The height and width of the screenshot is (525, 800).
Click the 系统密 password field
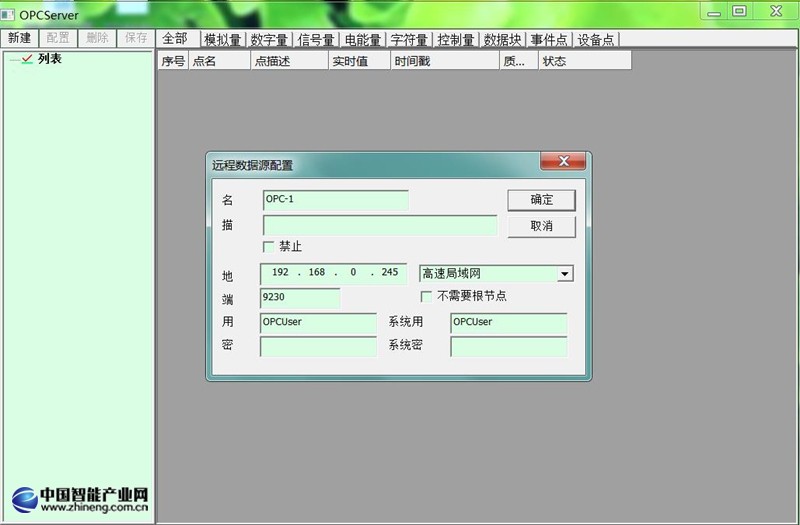(508, 346)
